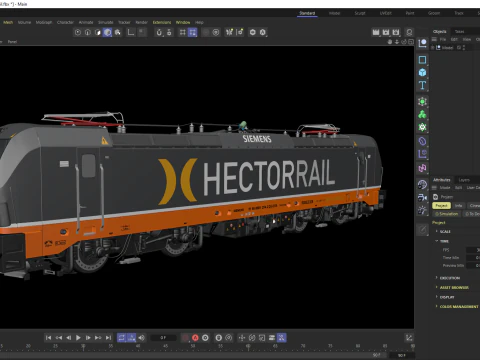Collapse the TIME section

443,241
